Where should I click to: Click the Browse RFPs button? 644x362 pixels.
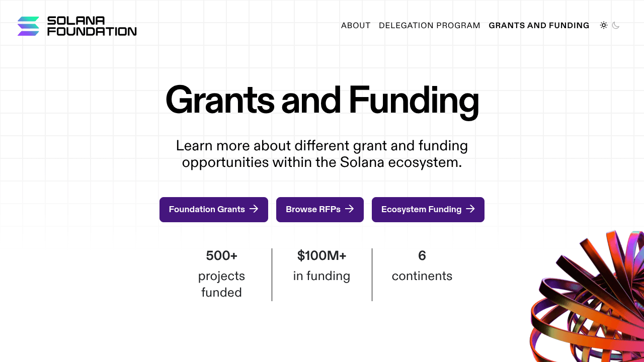(x=320, y=209)
